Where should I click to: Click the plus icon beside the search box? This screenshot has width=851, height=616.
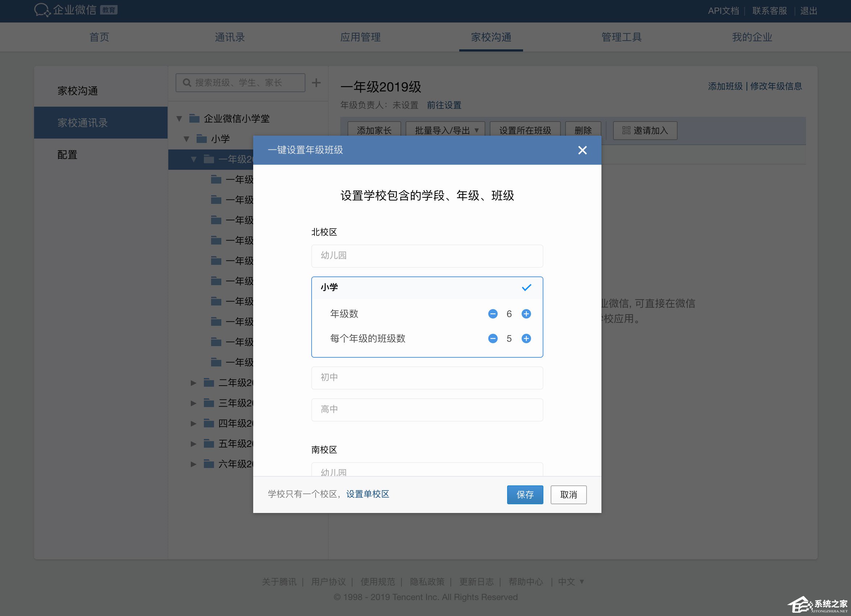(316, 83)
